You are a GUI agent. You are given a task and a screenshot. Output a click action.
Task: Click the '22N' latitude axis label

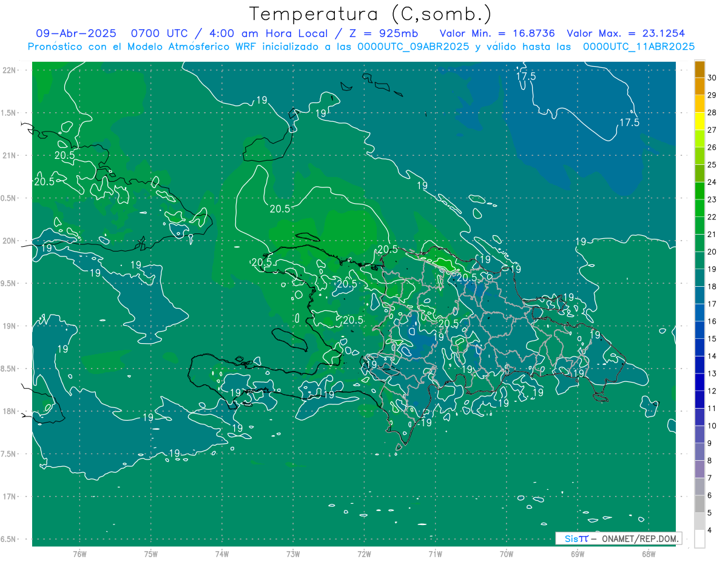9,70
